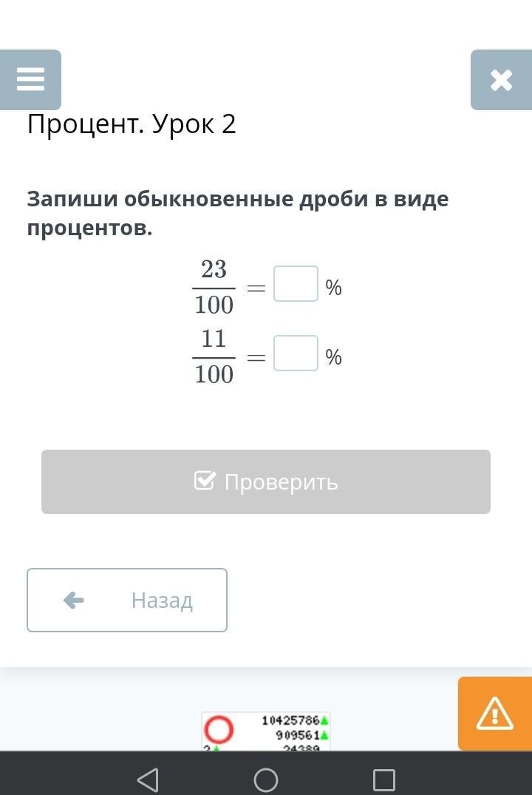This screenshot has height=795, width=532.
Task: Click the number 10425786 in the ad
Action: pos(290,720)
